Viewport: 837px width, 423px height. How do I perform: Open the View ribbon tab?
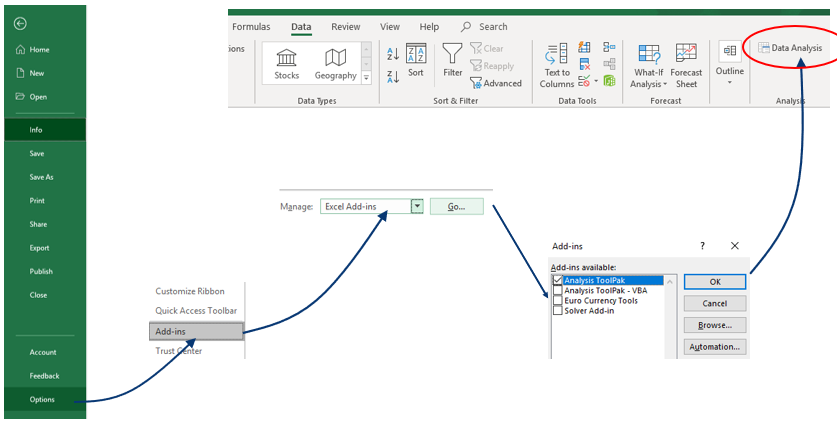[390, 27]
